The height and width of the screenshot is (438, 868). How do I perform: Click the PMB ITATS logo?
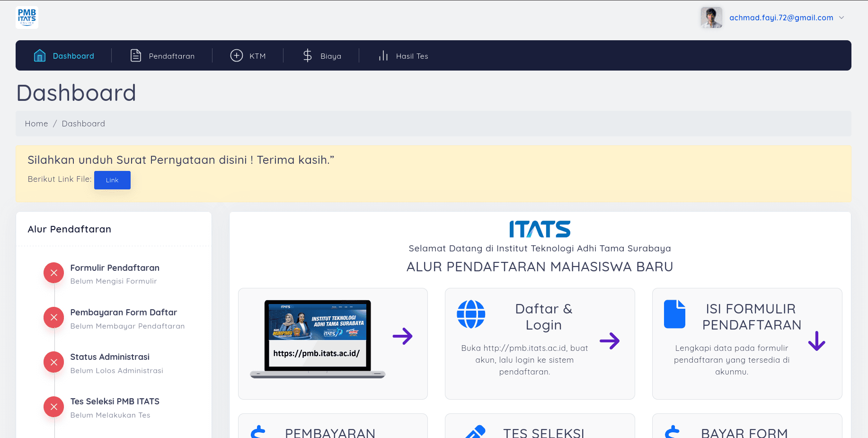click(27, 18)
